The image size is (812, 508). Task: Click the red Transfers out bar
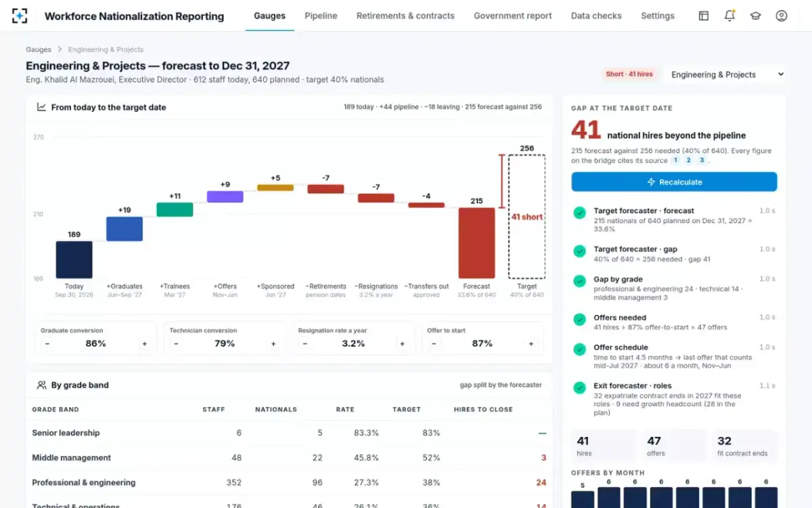pos(426,205)
